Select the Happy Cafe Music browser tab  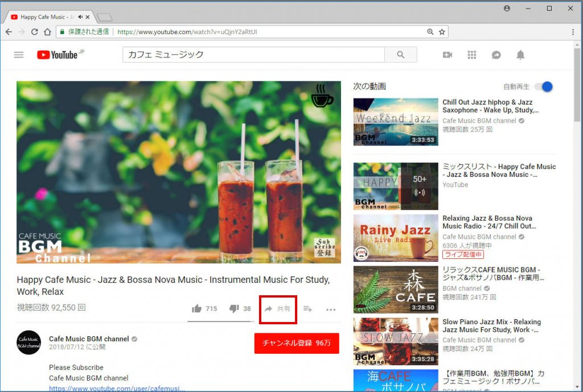tap(49, 16)
